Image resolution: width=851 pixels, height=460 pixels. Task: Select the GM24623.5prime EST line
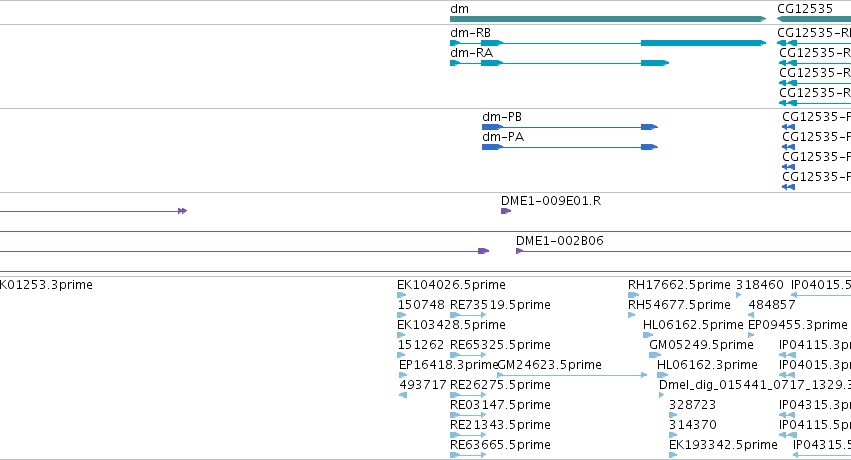pos(572,375)
